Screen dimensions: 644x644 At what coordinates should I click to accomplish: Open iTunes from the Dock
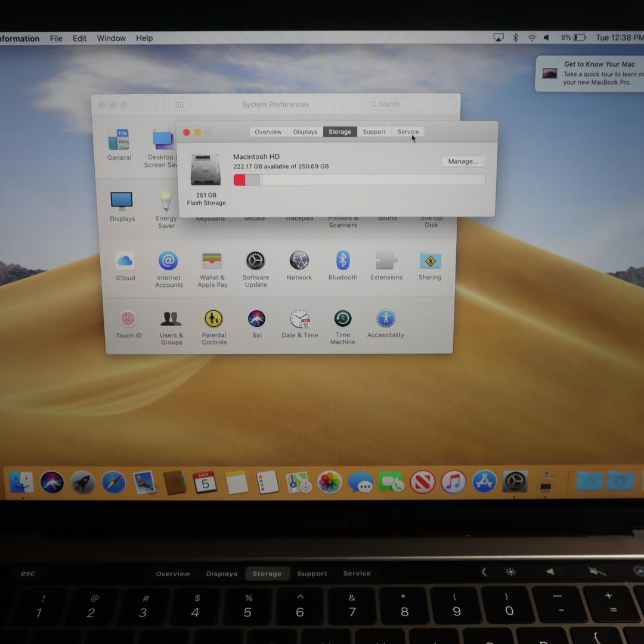[453, 482]
